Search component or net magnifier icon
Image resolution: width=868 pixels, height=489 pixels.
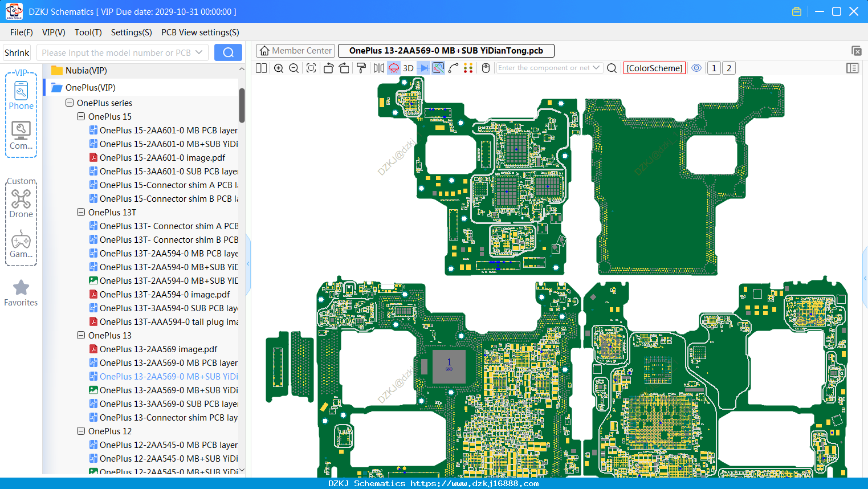pos(612,68)
